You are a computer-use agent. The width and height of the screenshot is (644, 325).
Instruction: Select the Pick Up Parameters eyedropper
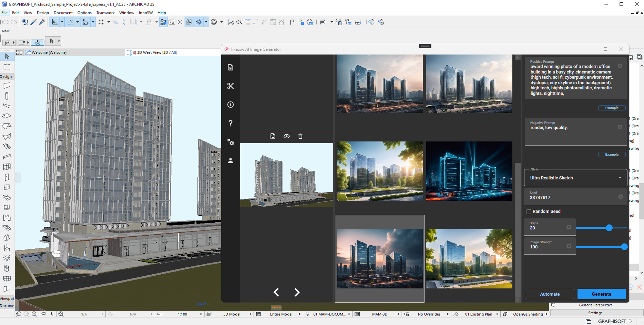pos(34,22)
